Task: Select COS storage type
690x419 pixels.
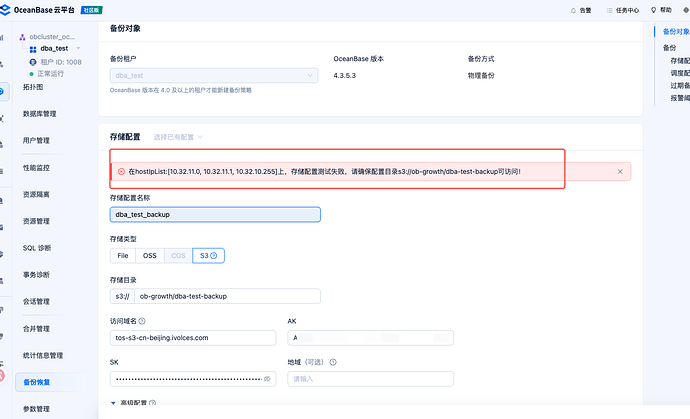Action: coord(178,256)
